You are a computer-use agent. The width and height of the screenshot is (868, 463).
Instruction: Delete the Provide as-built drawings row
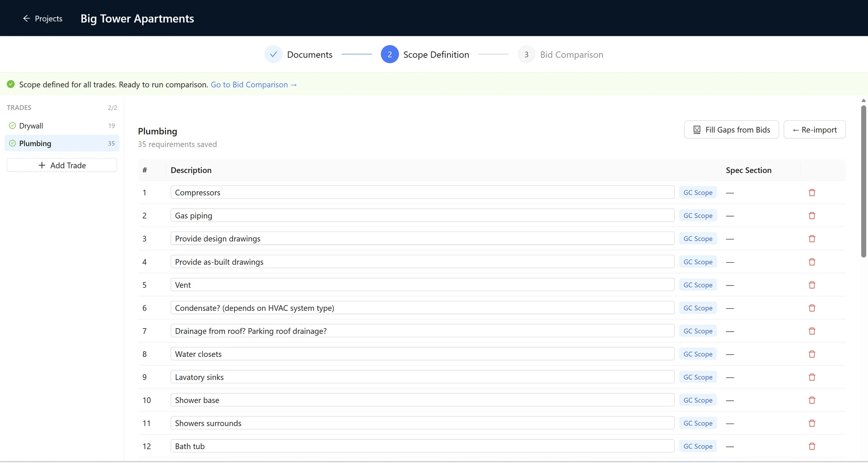point(812,262)
